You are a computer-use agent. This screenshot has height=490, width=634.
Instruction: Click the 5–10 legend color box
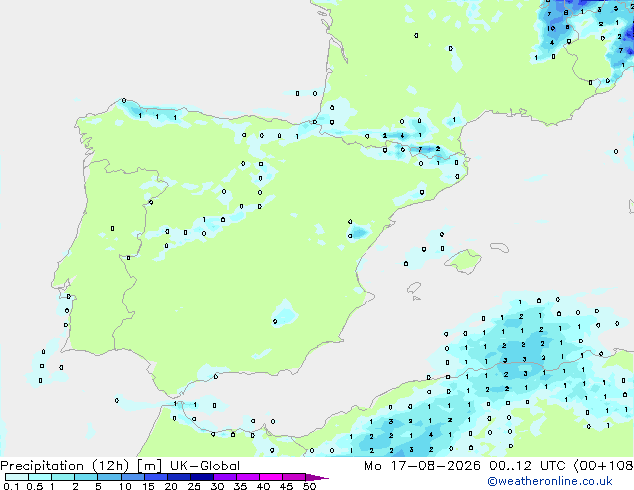pyautogui.click(x=109, y=477)
